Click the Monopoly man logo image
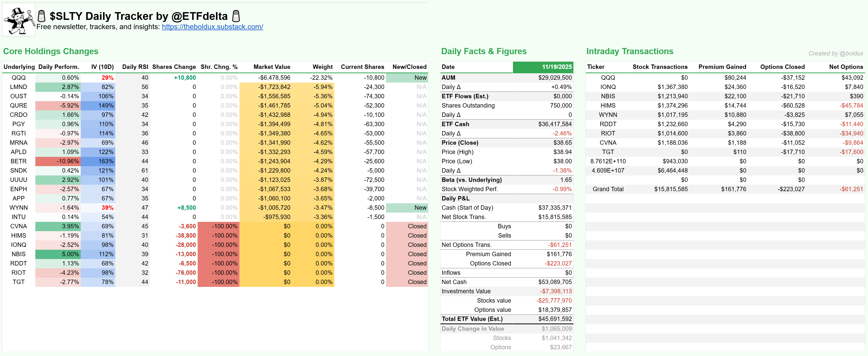Image resolution: width=868 pixels, height=356 pixels. (x=19, y=20)
